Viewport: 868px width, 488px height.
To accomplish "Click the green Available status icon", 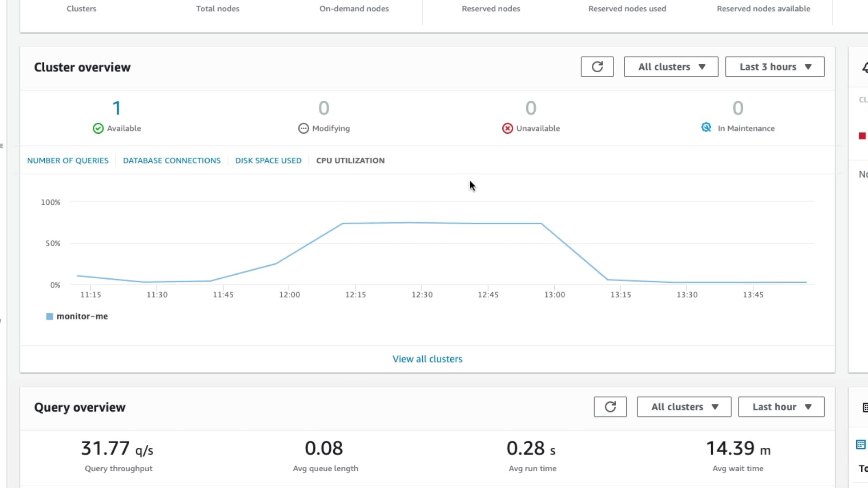I will (x=98, y=128).
